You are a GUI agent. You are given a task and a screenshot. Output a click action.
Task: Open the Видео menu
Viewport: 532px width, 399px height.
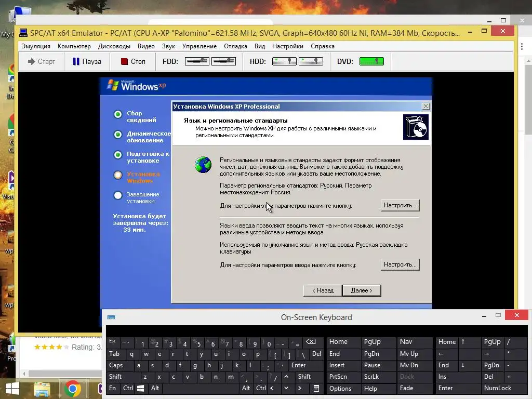click(x=146, y=46)
